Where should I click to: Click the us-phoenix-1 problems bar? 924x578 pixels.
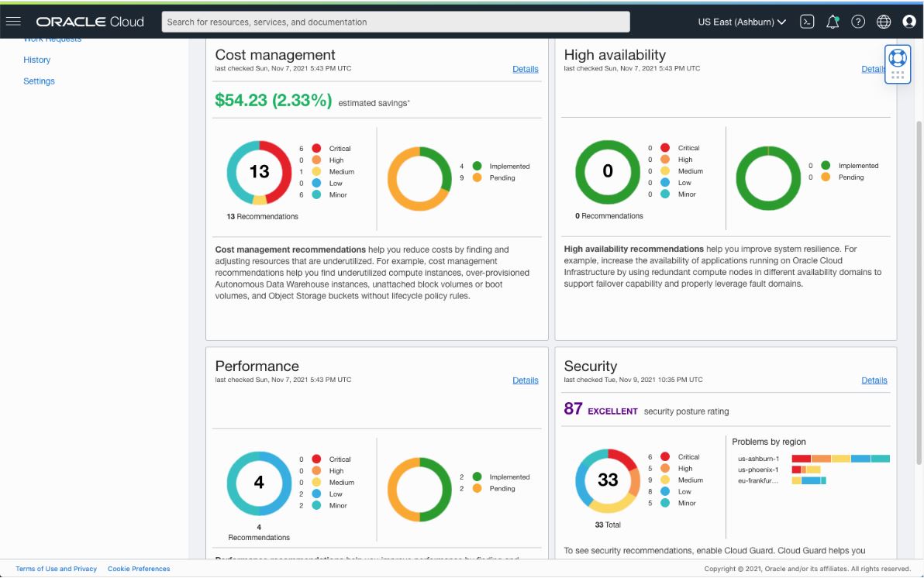(x=806, y=470)
